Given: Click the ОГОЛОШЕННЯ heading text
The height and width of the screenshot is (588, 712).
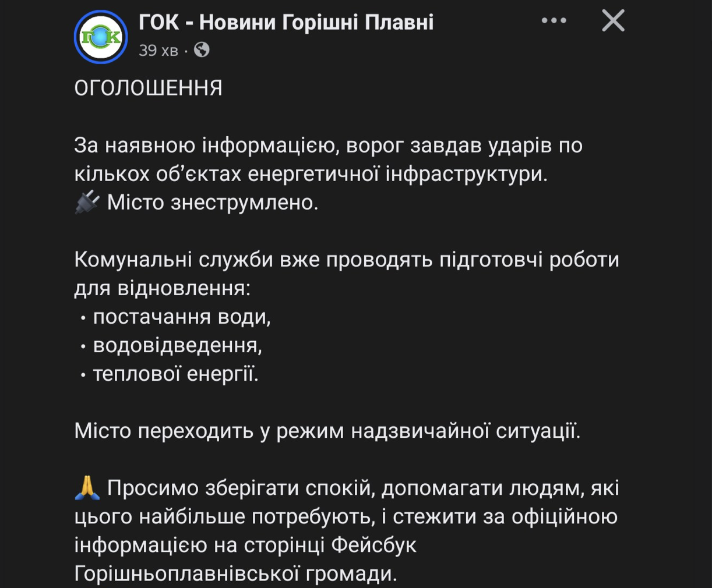Looking at the screenshot, I should click(149, 88).
